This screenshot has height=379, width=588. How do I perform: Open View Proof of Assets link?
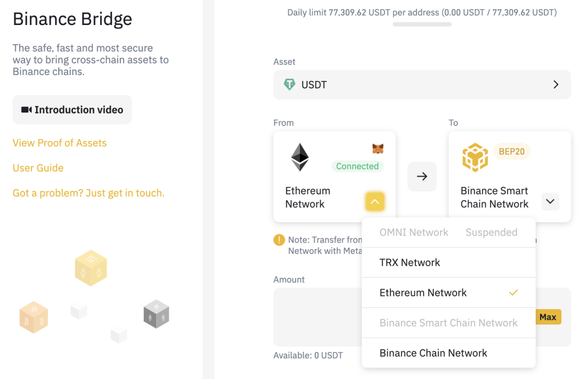point(59,143)
